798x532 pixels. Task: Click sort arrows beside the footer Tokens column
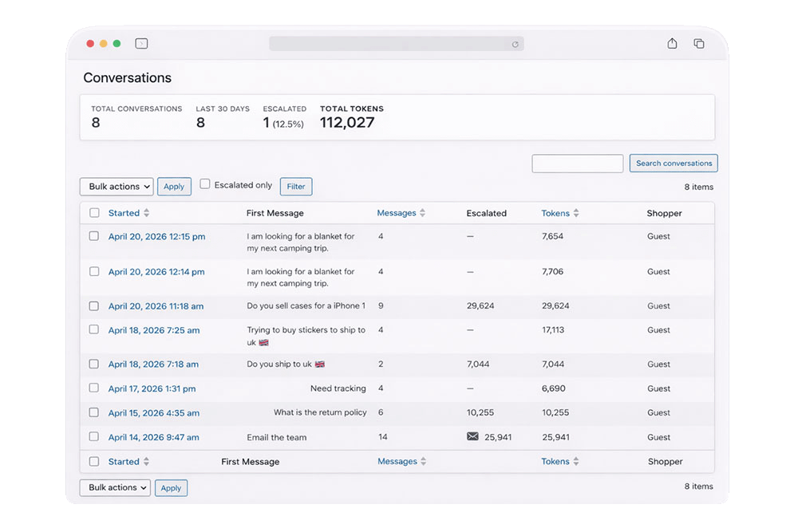pos(576,461)
